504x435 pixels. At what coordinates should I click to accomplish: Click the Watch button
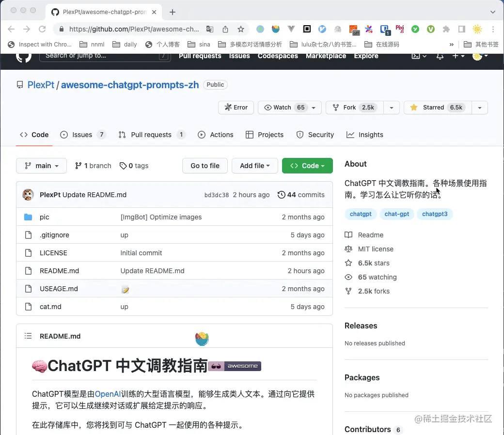pos(290,108)
